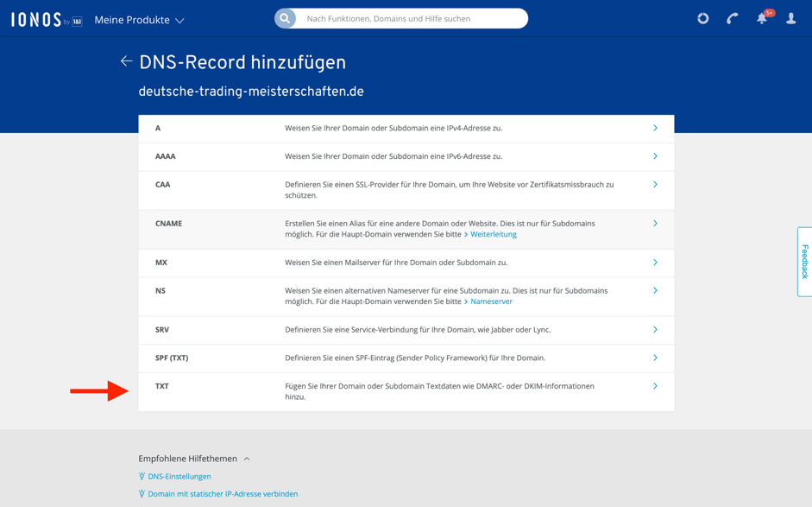Open the Meine Produkte dropdown menu
Viewport: 812px width, 507px height.
(139, 20)
